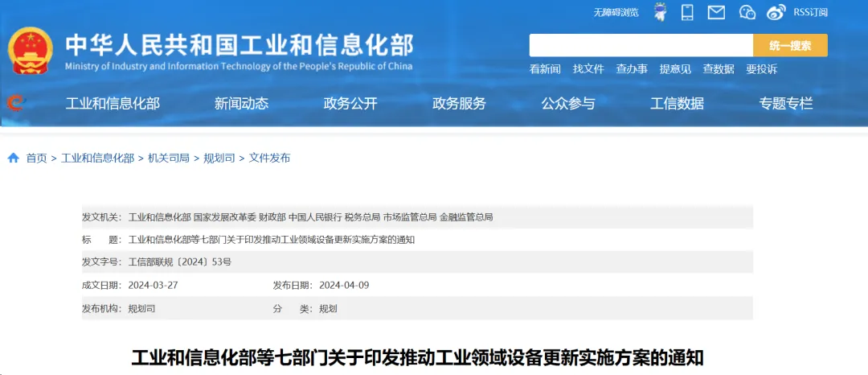Go to 规划司 breadcrumb link
This screenshot has height=375, width=868.
(219, 159)
